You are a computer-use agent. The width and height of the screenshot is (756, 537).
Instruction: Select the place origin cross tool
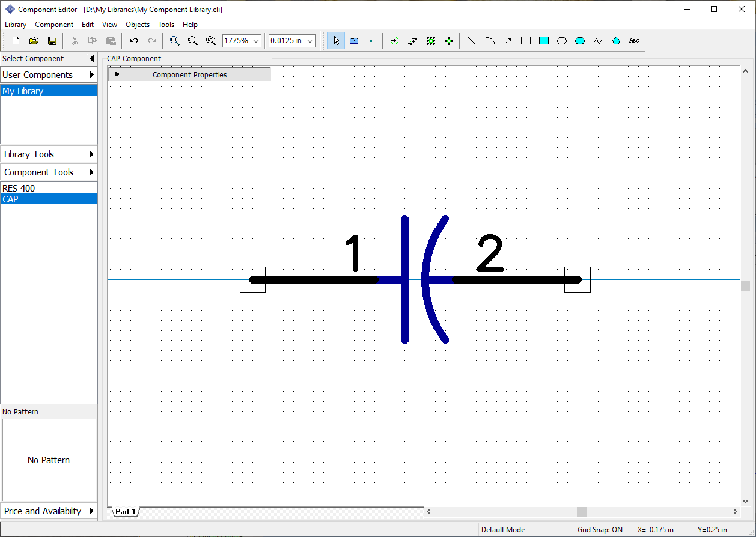click(x=371, y=41)
